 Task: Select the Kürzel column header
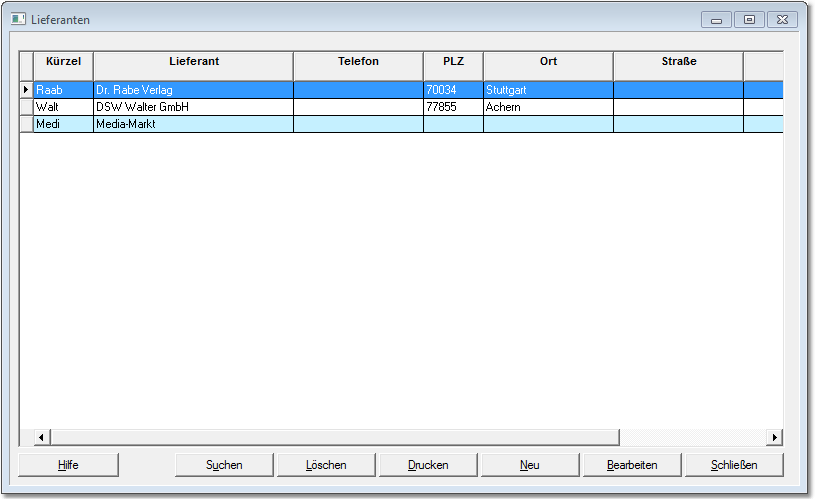(x=63, y=62)
